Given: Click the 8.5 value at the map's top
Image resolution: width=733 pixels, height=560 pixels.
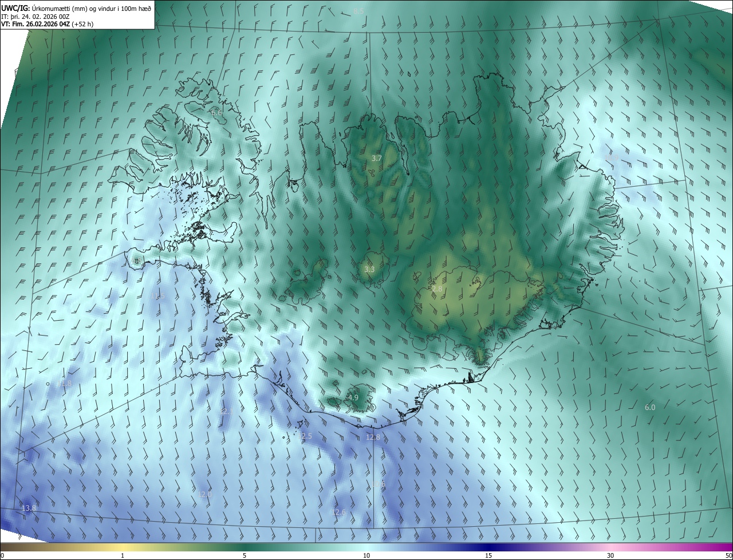Looking at the screenshot, I should pos(358,11).
